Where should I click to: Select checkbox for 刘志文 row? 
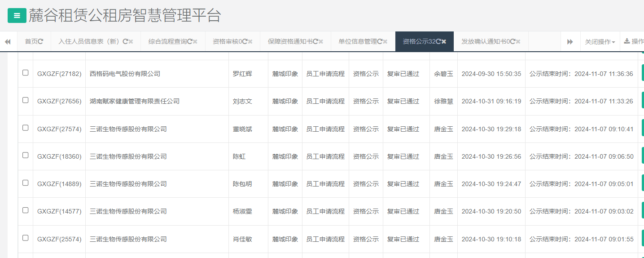[x=26, y=100]
